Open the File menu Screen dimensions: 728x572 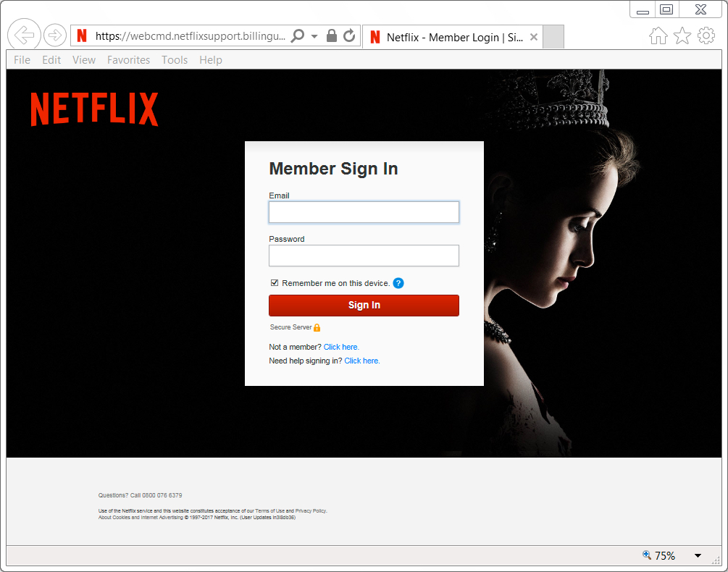22,60
